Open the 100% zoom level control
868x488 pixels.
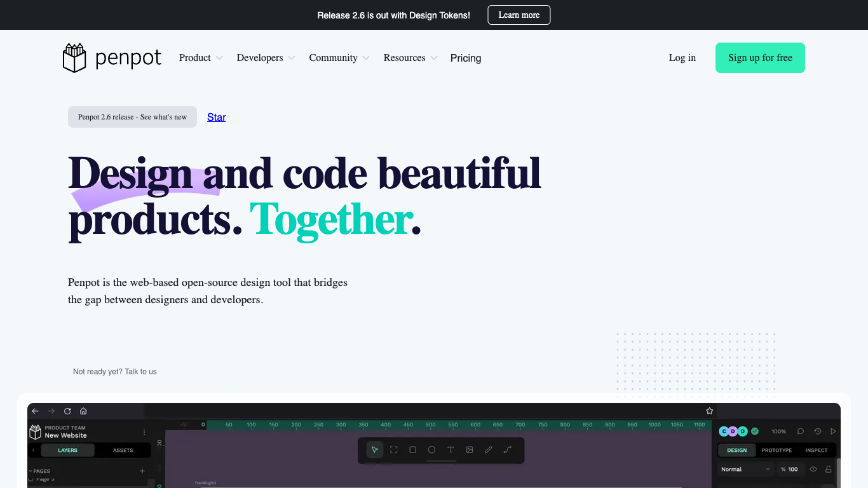(778, 431)
